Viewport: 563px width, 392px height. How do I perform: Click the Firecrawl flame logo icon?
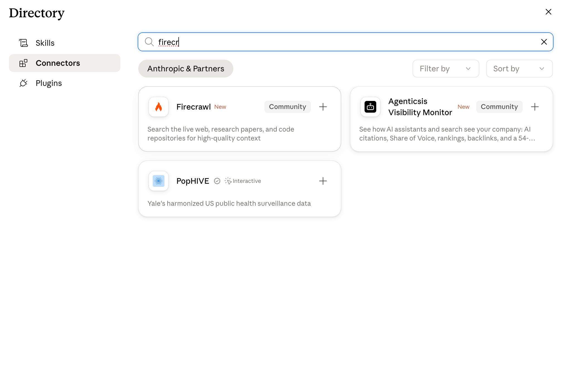[x=159, y=107]
